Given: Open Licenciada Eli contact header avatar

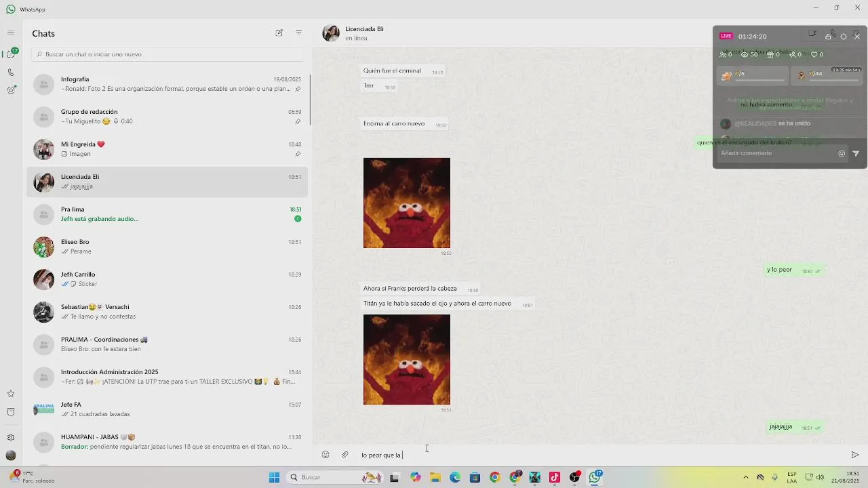Looking at the screenshot, I should [331, 33].
